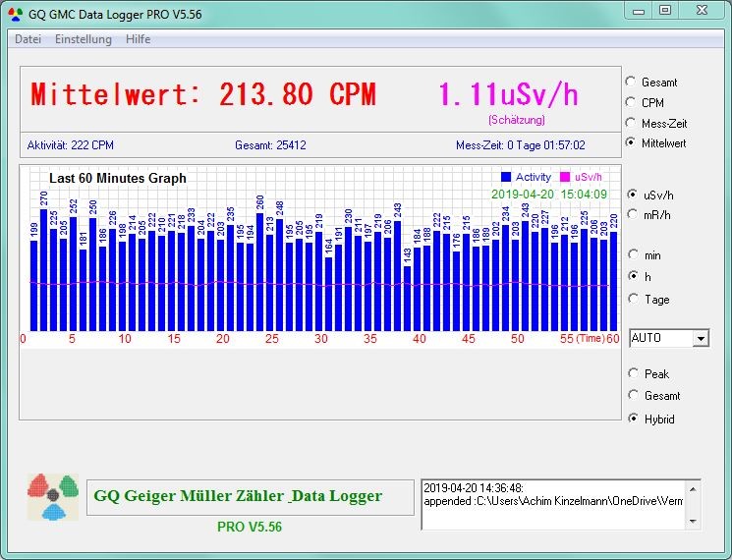Minimize the Data Logger window
Image resolution: width=732 pixels, height=560 pixels.
tap(639, 11)
